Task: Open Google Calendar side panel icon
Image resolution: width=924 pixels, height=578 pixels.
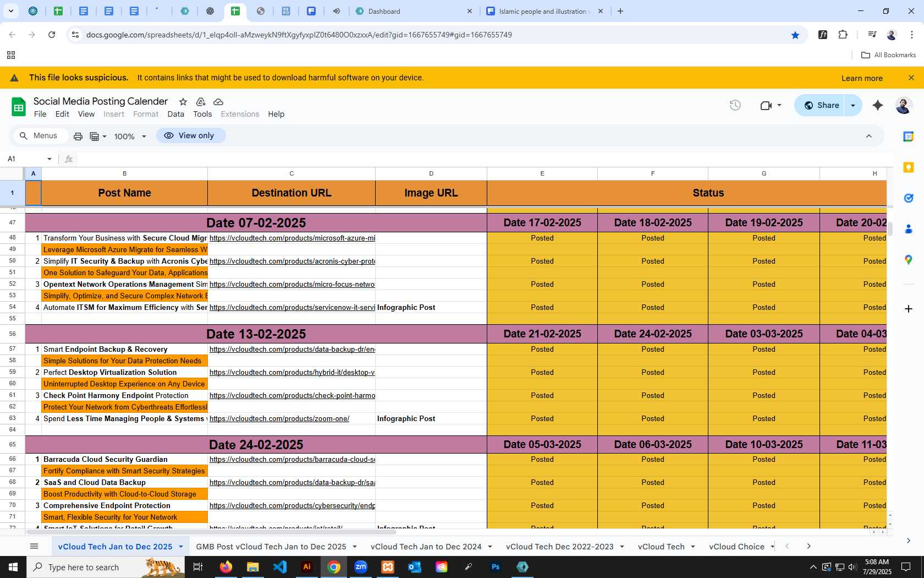Action: (x=909, y=137)
